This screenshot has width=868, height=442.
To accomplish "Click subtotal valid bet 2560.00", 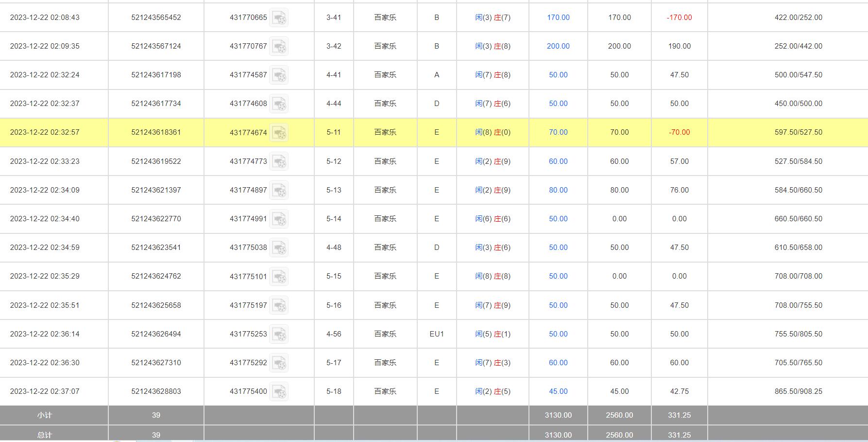I will click(x=619, y=415).
